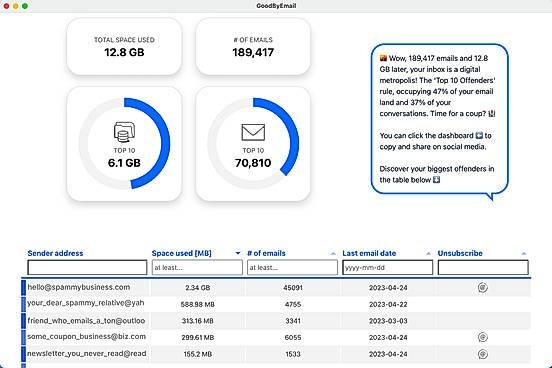Focus the Sender address filter field
The width and height of the screenshot is (552, 368).
[87, 268]
